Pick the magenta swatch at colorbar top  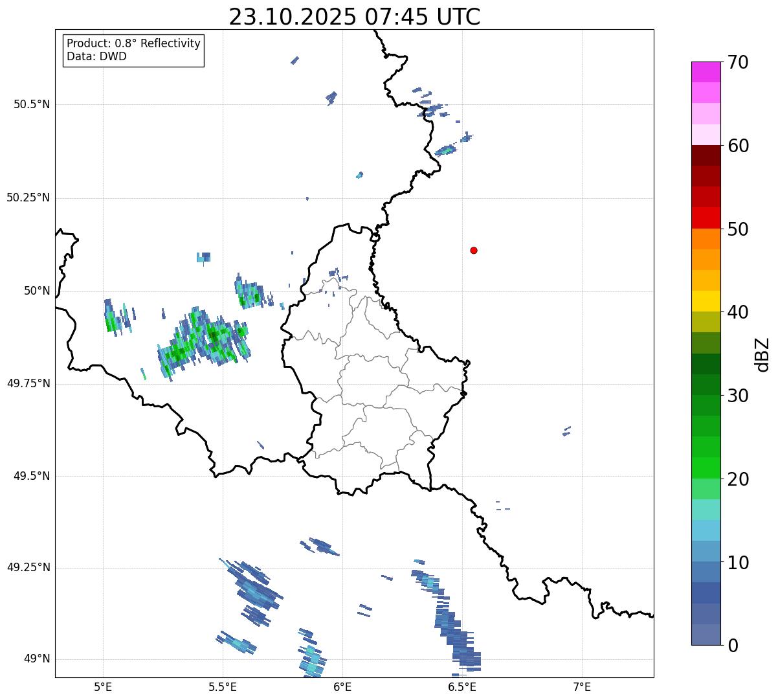706,72
